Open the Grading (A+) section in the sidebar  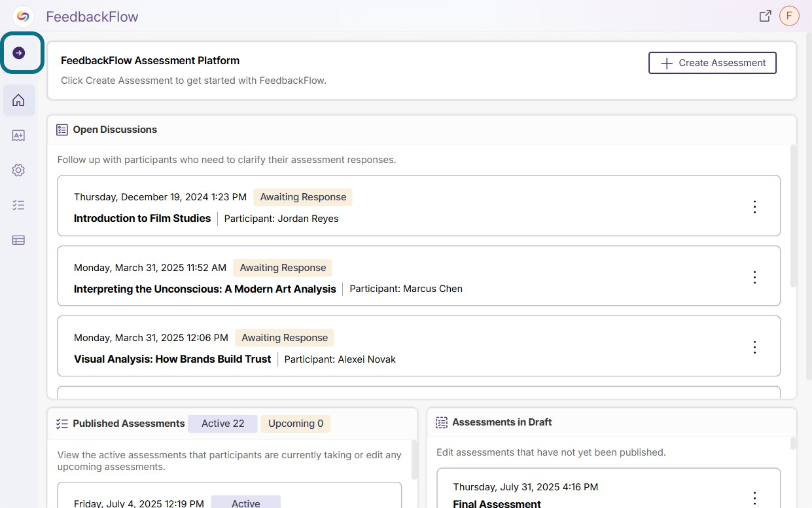click(x=18, y=135)
